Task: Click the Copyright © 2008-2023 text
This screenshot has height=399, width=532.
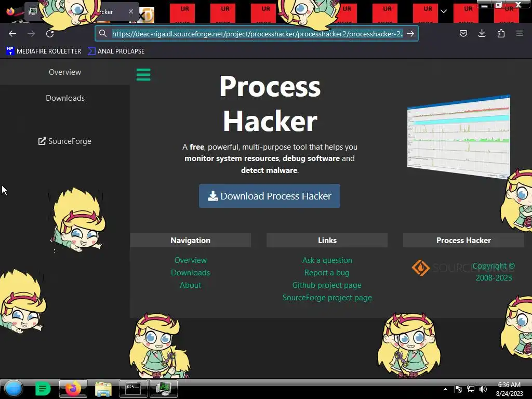Action: 494,272
